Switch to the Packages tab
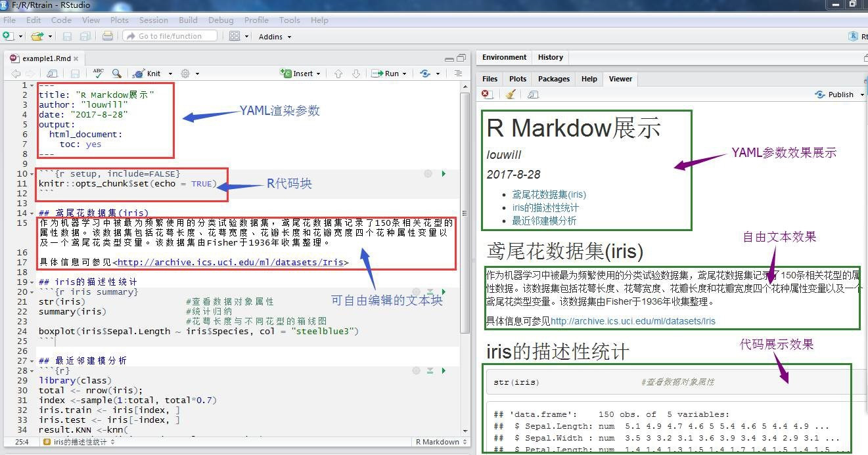The image size is (868, 455). [554, 79]
